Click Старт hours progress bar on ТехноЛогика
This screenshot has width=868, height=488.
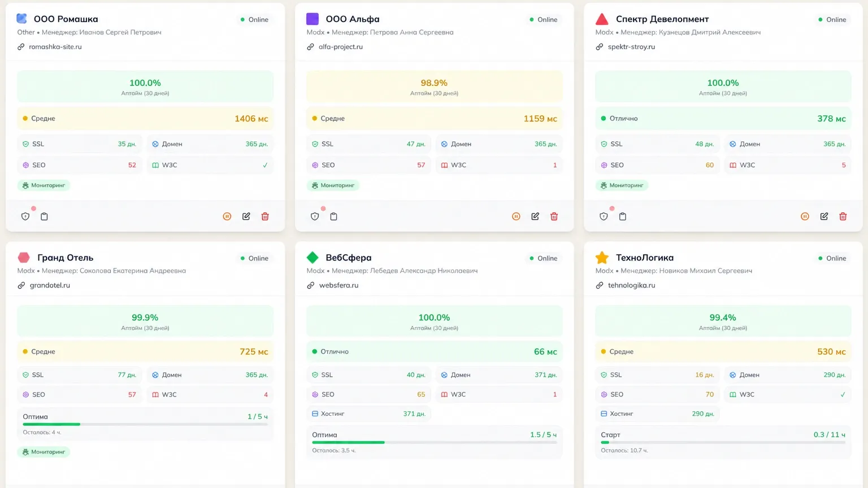point(723,442)
